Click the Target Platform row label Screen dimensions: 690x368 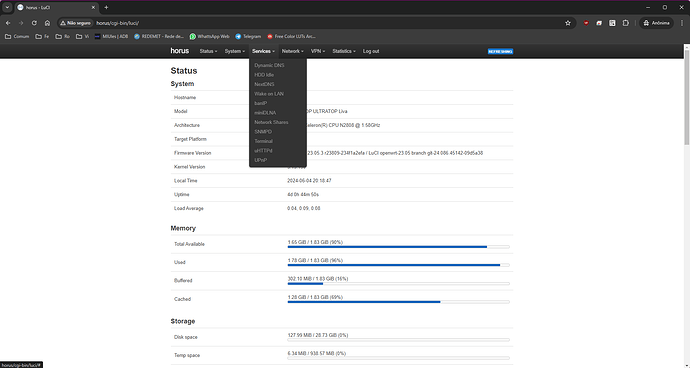click(x=190, y=139)
